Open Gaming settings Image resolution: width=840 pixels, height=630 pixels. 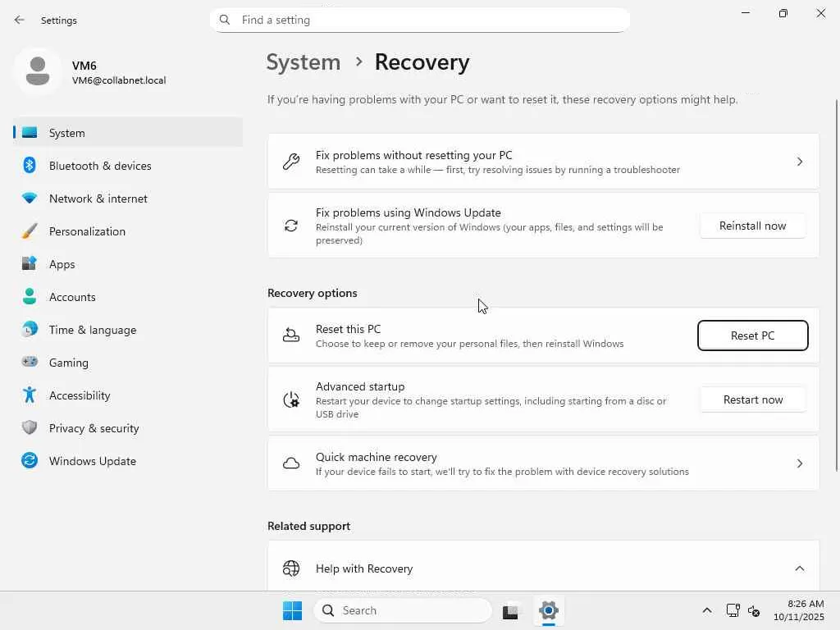(128, 362)
